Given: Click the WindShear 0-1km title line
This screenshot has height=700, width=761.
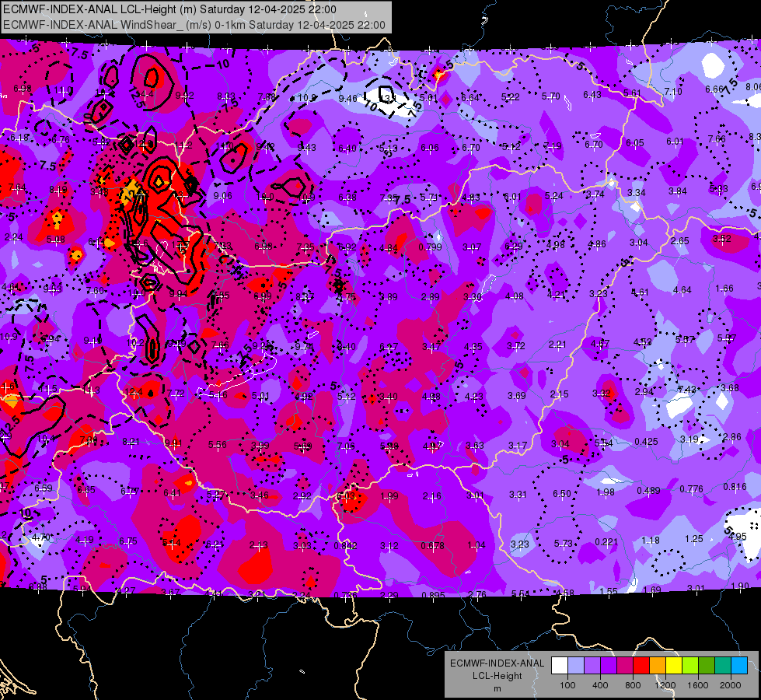Looking at the screenshot, I should coord(194,25).
